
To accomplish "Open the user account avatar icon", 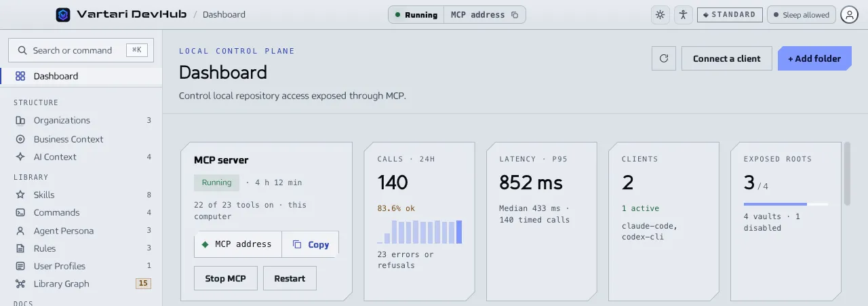I will point(849,15).
